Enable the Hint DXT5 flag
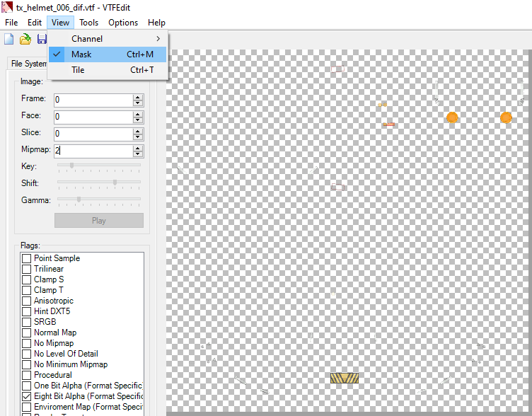This screenshot has width=532, height=416. pyautogui.click(x=26, y=311)
